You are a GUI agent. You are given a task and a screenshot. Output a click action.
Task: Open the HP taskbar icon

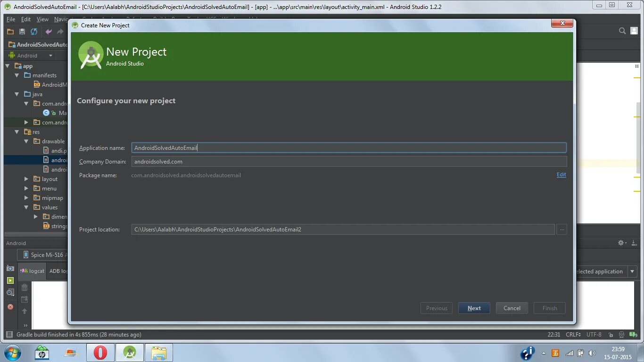42,353
